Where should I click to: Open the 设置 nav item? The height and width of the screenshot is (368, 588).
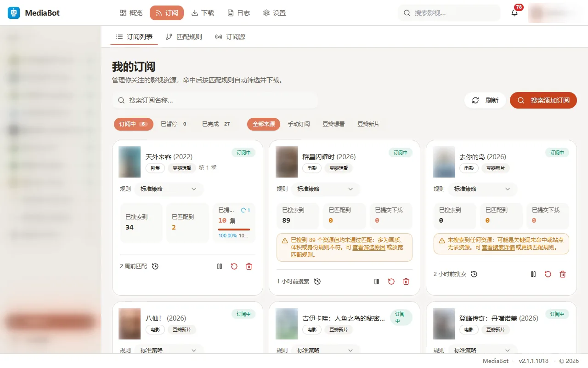coord(274,13)
